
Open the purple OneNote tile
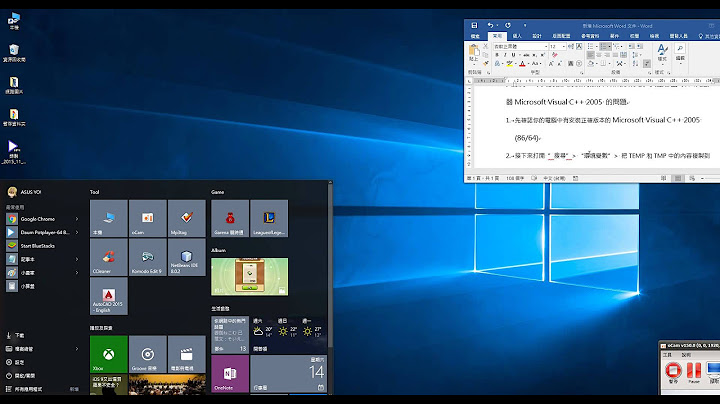(x=230, y=374)
